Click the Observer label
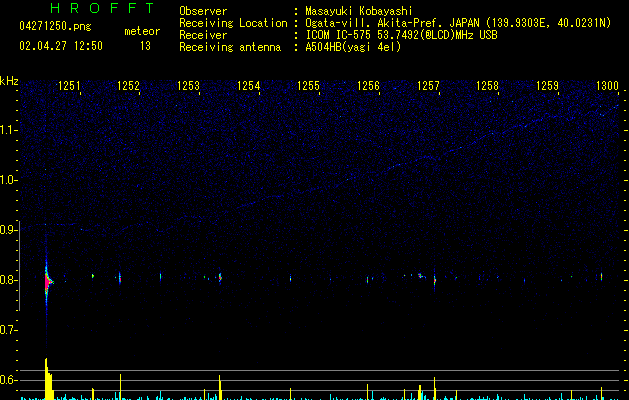 coord(203,11)
